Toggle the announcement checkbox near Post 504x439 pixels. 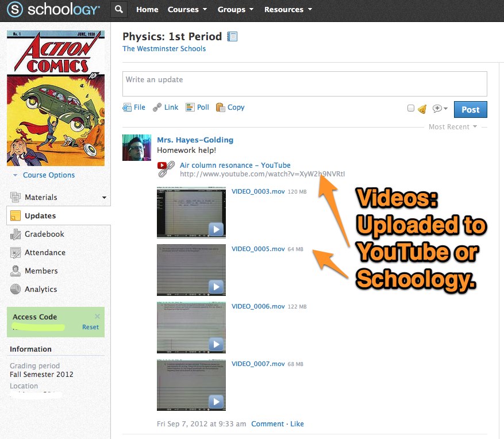pos(410,109)
